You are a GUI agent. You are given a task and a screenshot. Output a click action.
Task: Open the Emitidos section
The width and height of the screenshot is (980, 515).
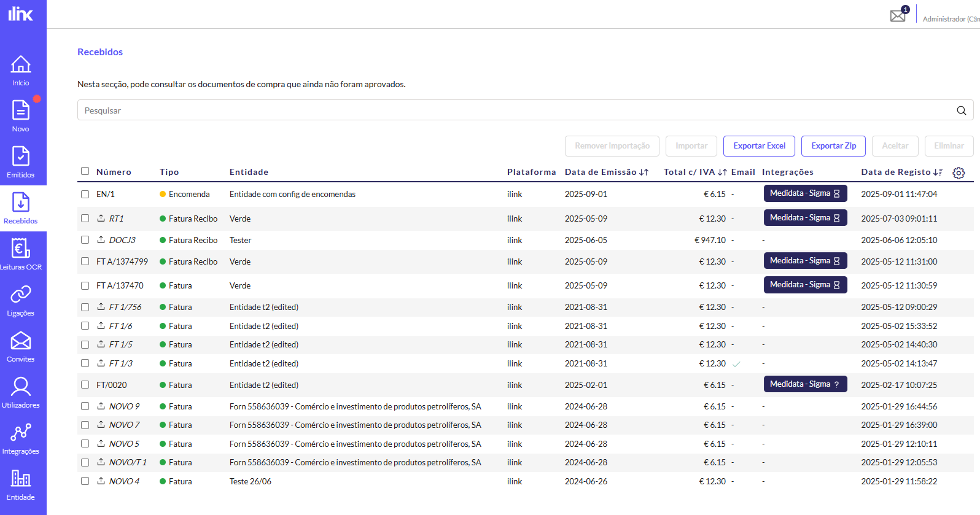(21, 162)
